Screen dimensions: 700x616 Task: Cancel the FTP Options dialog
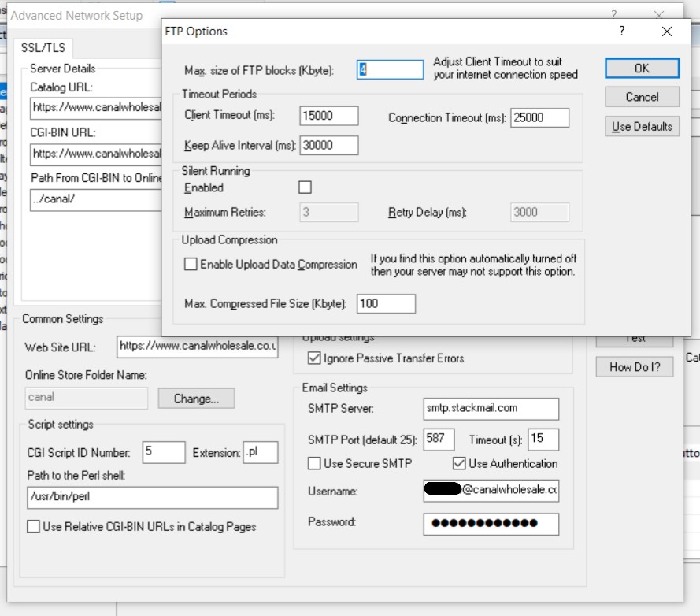click(642, 97)
